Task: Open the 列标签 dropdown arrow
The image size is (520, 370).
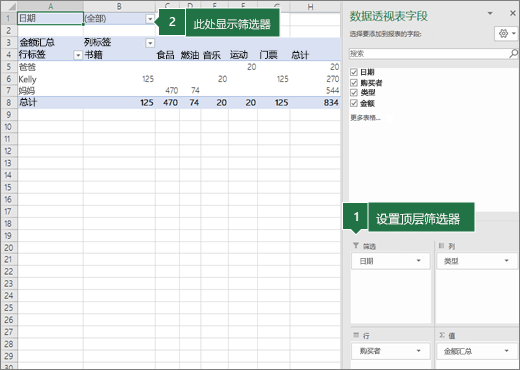Action: (x=150, y=43)
